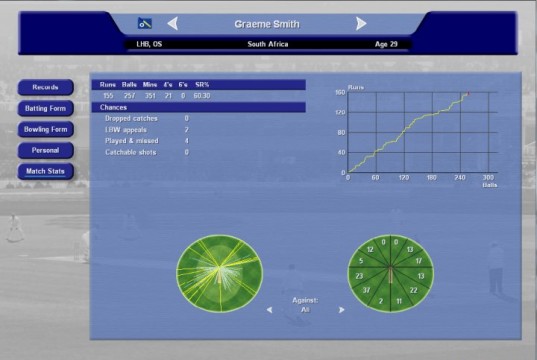Click the SR% column header
The image size is (537, 360).
[202, 85]
